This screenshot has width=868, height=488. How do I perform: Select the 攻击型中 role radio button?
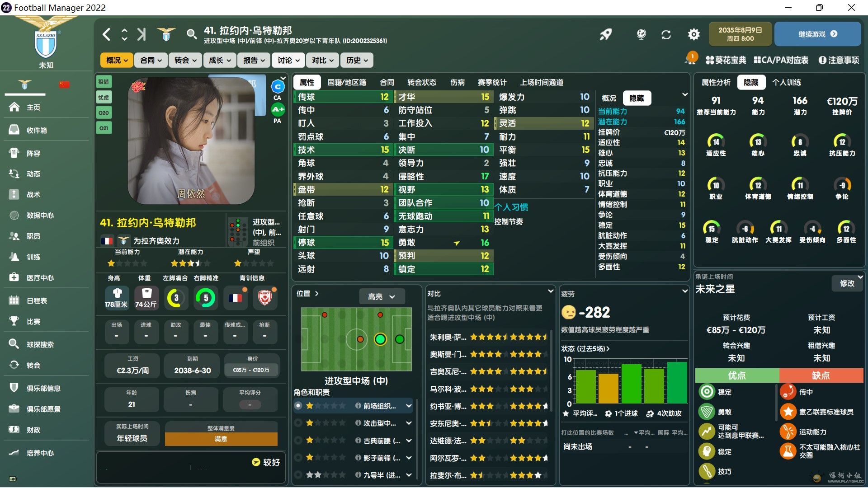coord(298,423)
